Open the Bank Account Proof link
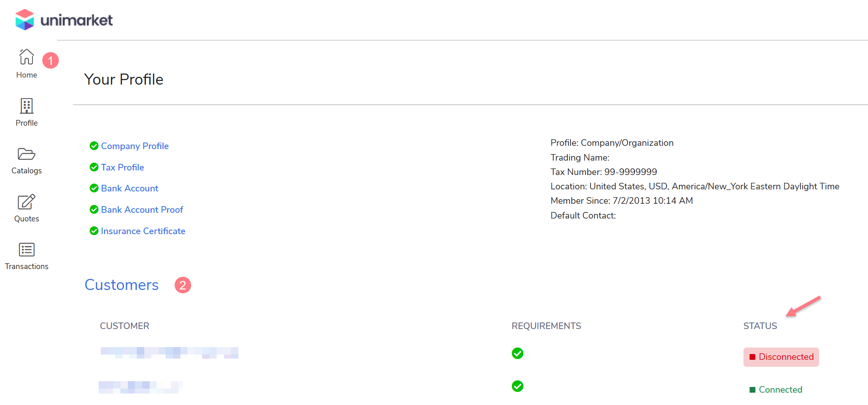 142,209
